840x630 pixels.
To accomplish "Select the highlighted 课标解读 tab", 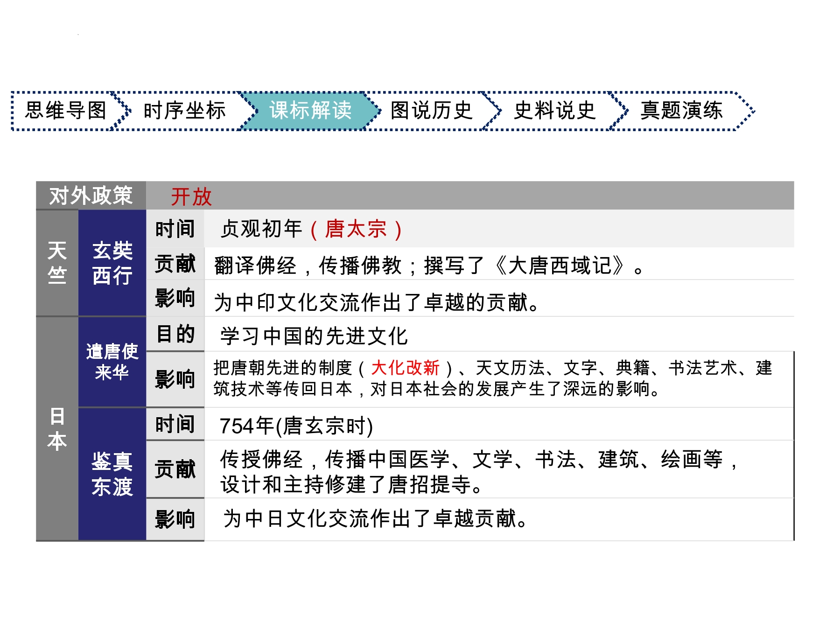I will click(x=310, y=111).
